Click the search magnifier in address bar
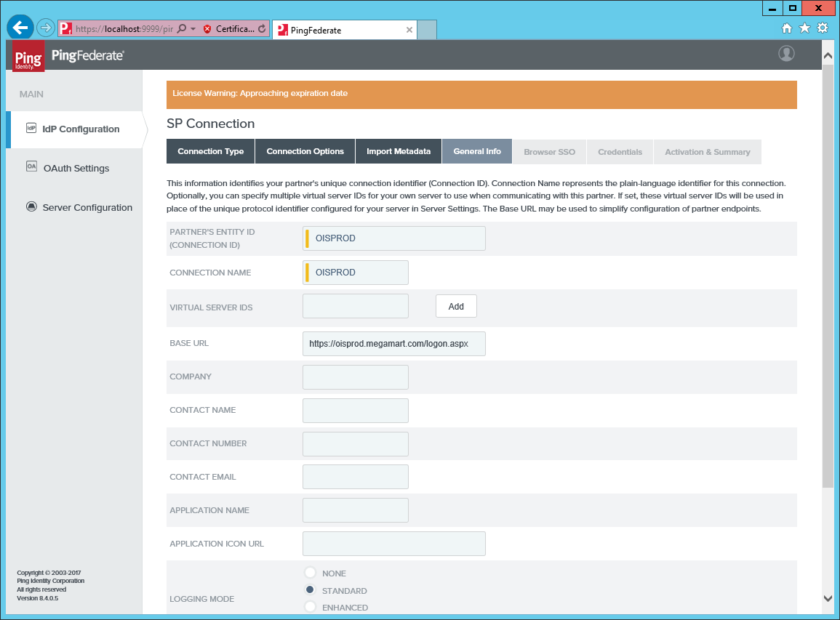 [x=182, y=28]
